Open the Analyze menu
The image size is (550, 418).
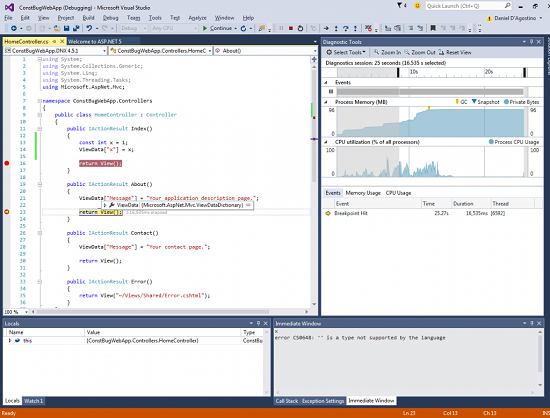click(x=197, y=18)
